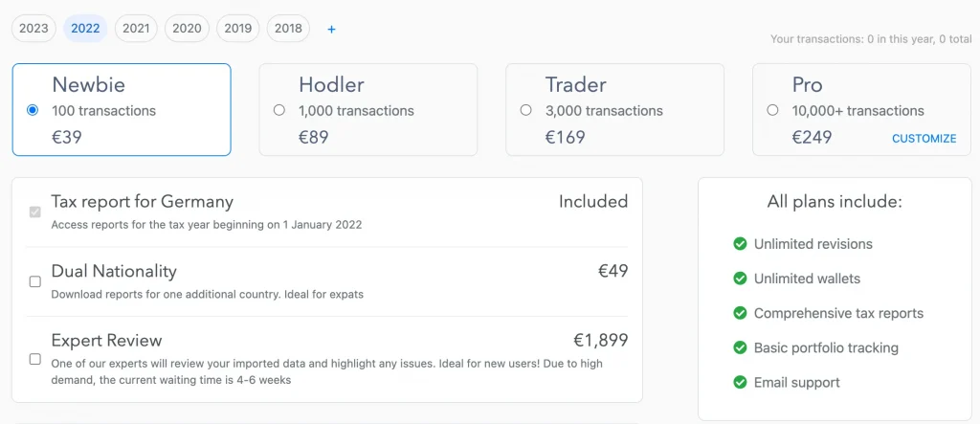
Task: Tick the Expert Review checkbox
Action: tap(35, 359)
